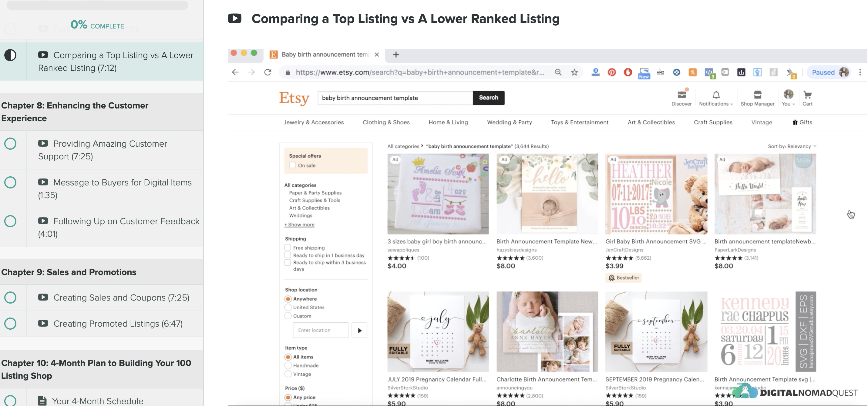Open the Wedding & Party category
868x406 pixels.
pyautogui.click(x=509, y=122)
